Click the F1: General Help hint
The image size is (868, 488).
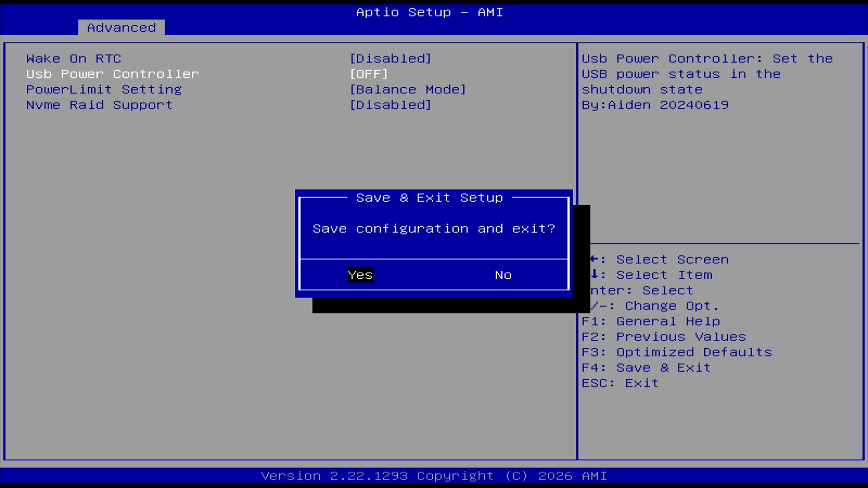pos(651,321)
